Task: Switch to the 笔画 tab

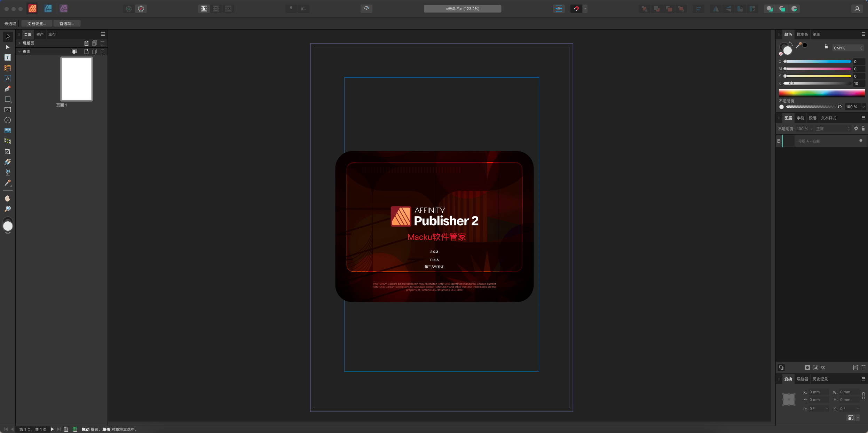Action: (x=816, y=34)
